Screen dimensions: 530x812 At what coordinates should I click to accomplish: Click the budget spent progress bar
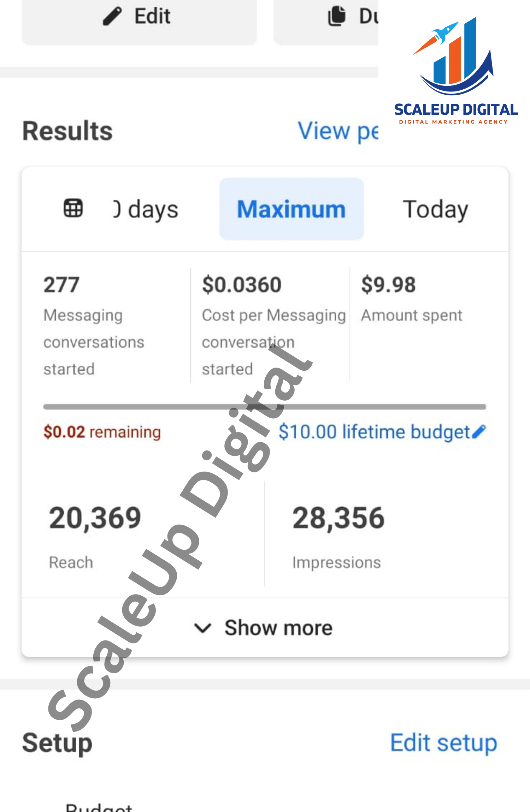(x=264, y=407)
